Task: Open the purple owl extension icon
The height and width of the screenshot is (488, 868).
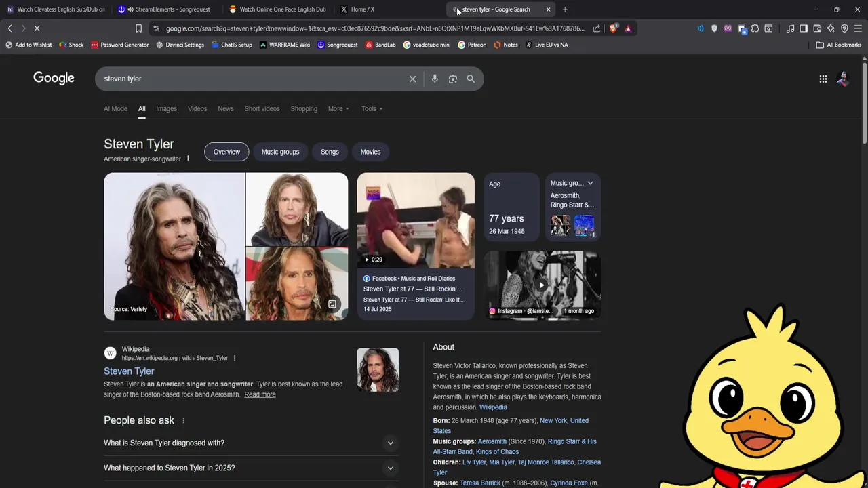Action: (x=728, y=28)
